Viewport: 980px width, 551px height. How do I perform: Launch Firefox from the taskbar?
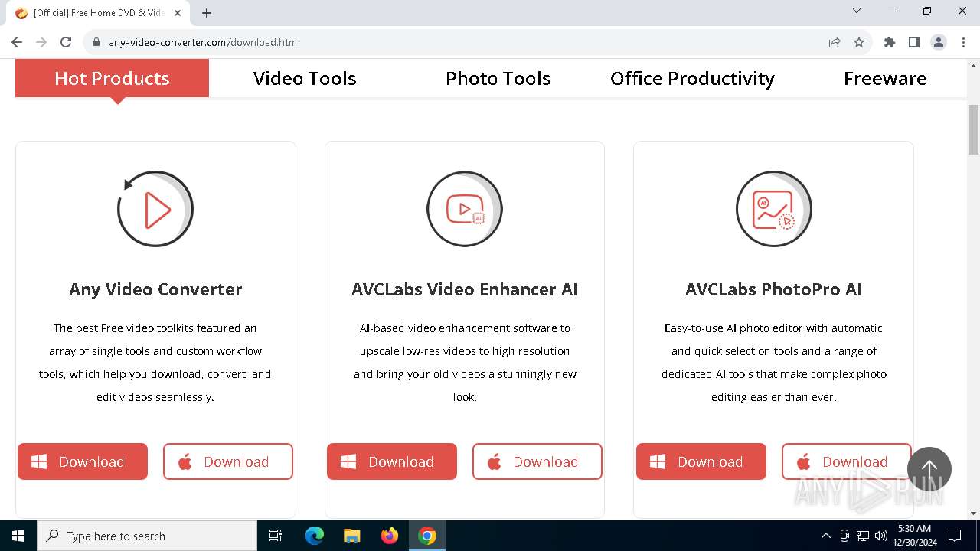pyautogui.click(x=390, y=536)
